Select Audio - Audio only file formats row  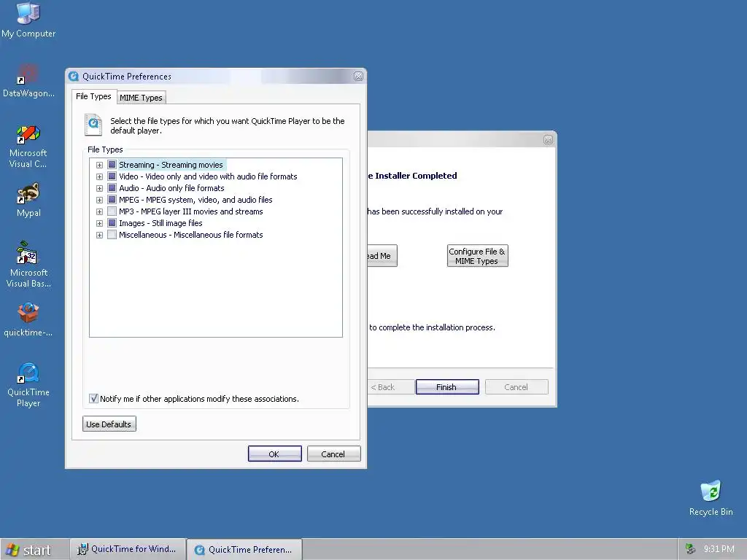click(171, 188)
